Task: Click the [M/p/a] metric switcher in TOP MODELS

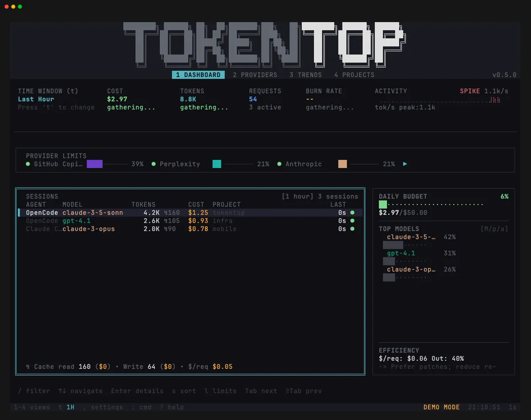Action: (494, 229)
